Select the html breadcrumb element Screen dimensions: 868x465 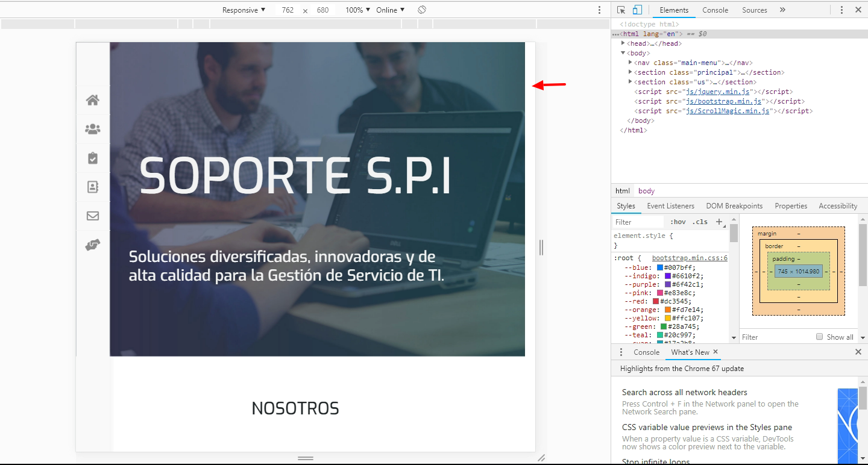pos(623,191)
